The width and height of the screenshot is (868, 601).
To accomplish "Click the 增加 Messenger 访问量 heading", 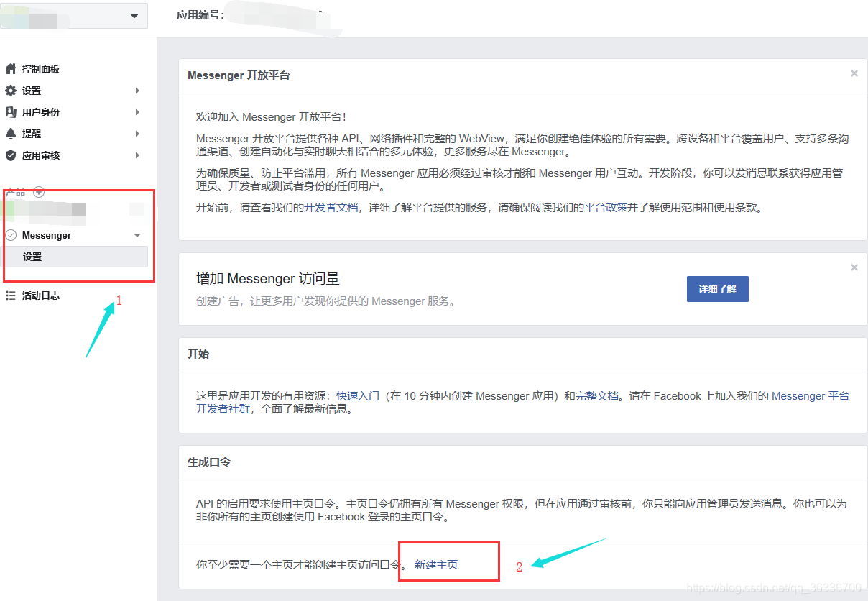I will [x=268, y=279].
